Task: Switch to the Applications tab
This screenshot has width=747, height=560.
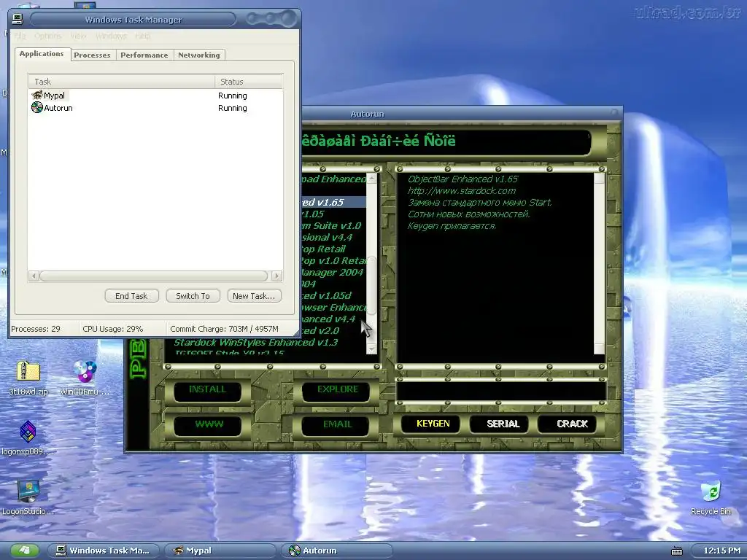Action: pyautogui.click(x=42, y=54)
